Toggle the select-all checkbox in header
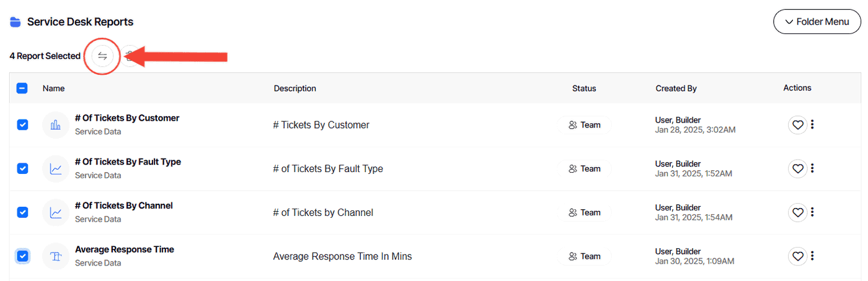The height and width of the screenshot is (281, 868). pyautogui.click(x=22, y=89)
